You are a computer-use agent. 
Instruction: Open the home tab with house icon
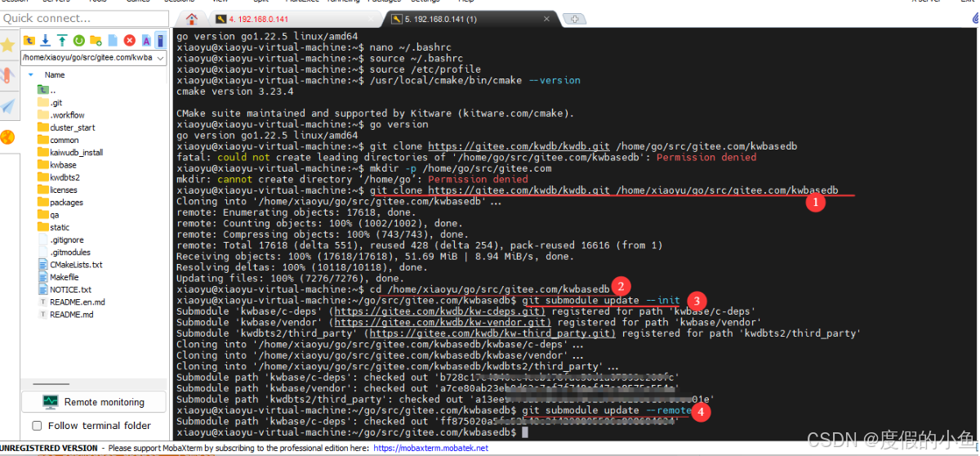pyautogui.click(x=192, y=18)
